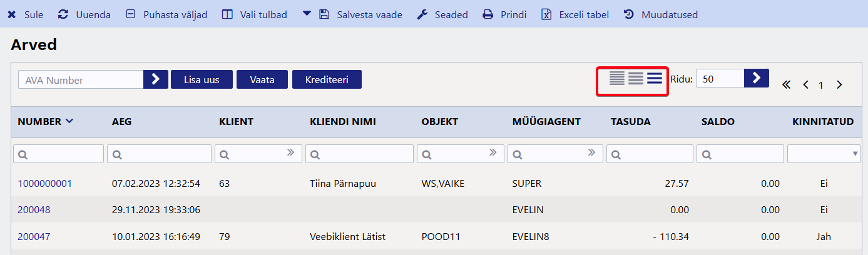Export using the Exceli tabel icon
Screen dimensions: 868x255
click(546, 14)
